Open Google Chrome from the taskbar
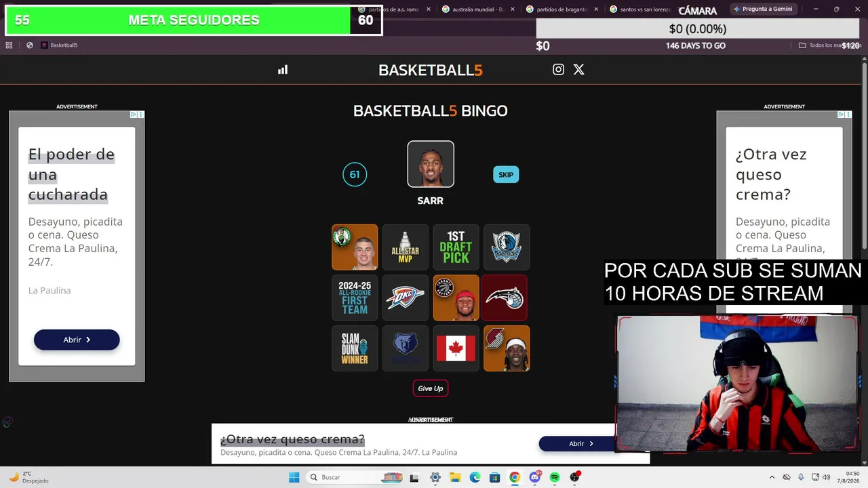Viewport: 868px width, 488px height. (x=515, y=477)
